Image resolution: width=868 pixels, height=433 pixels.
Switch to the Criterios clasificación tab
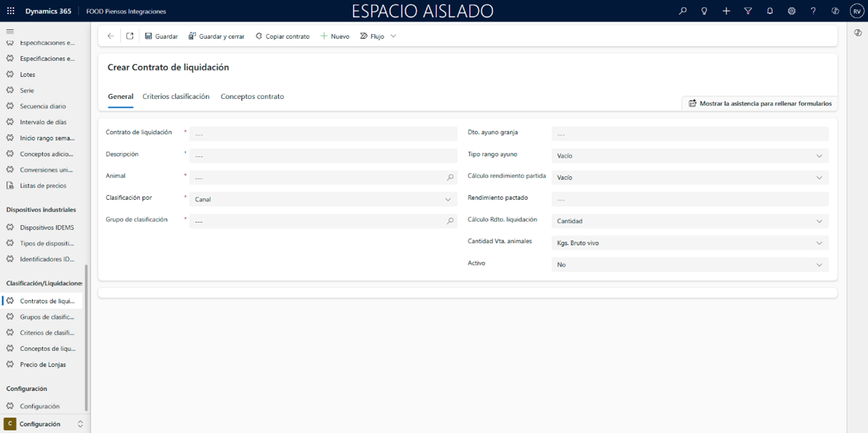[x=176, y=97]
